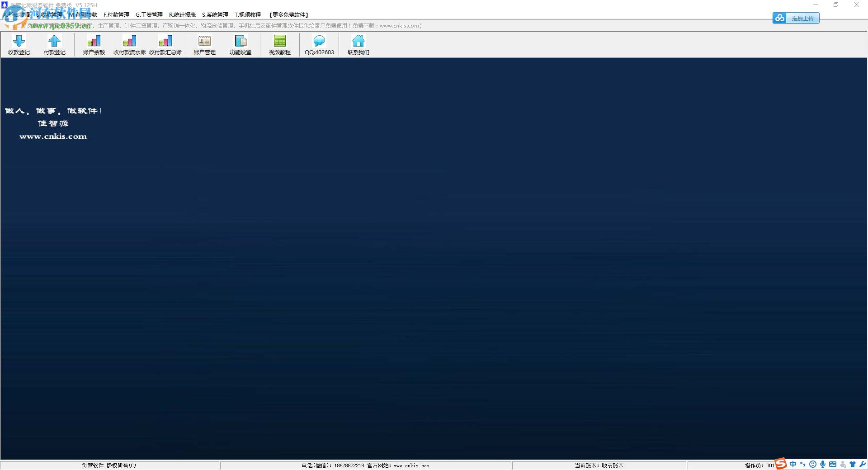868x470 pixels.
Task: Click the app icon in title bar
Action: coord(5,5)
